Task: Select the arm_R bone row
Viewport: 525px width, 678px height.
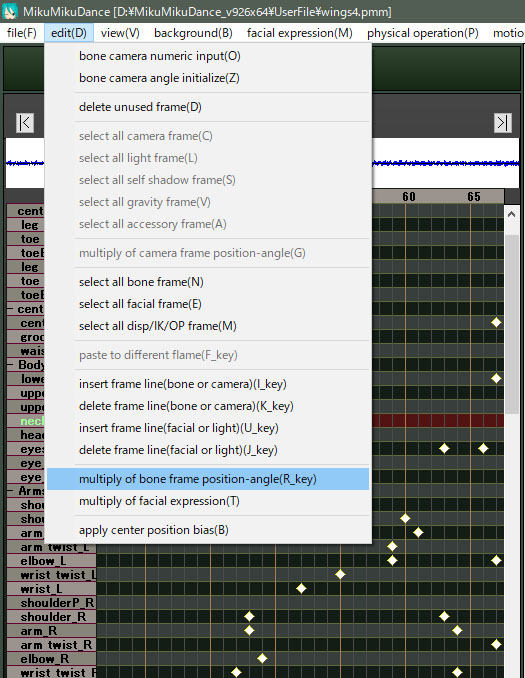Action: (x=51, y=631)
